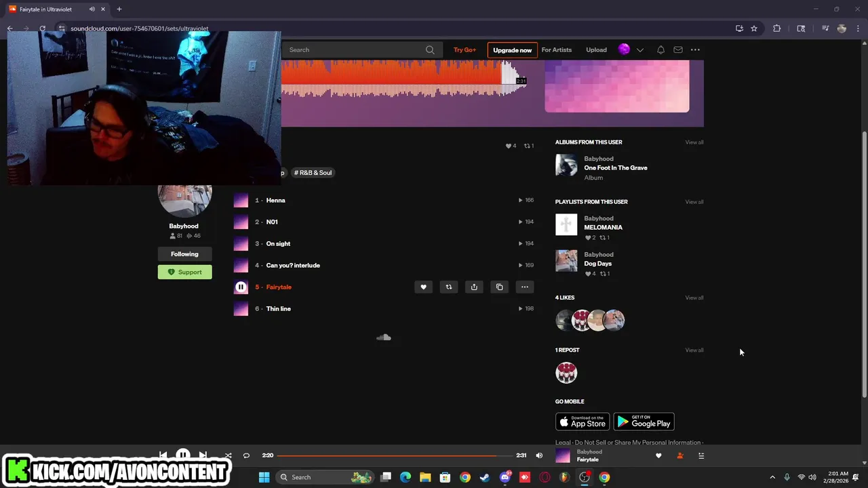The height and width of the screenshot is (488, 868).
Task: Click the App Store download badge
Action: point(583,422)
